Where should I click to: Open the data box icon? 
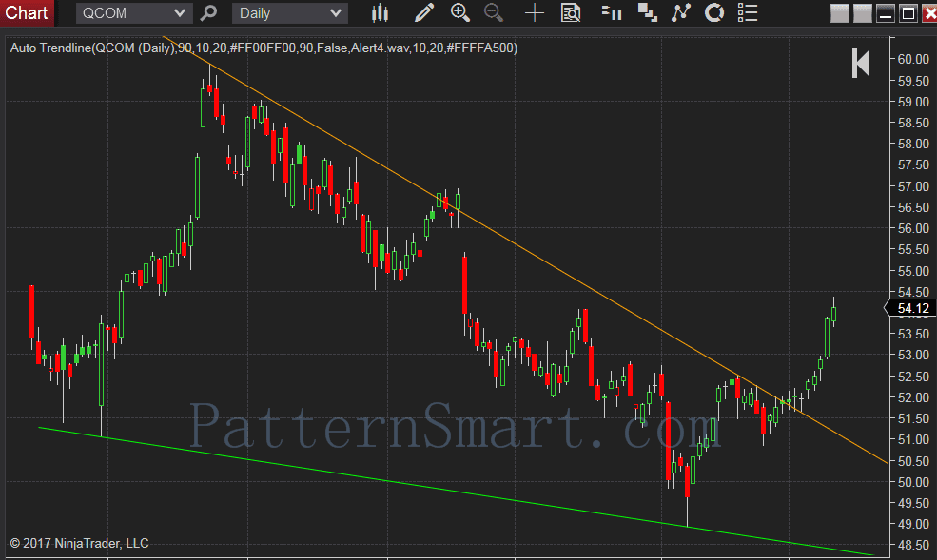coord(571,12)
